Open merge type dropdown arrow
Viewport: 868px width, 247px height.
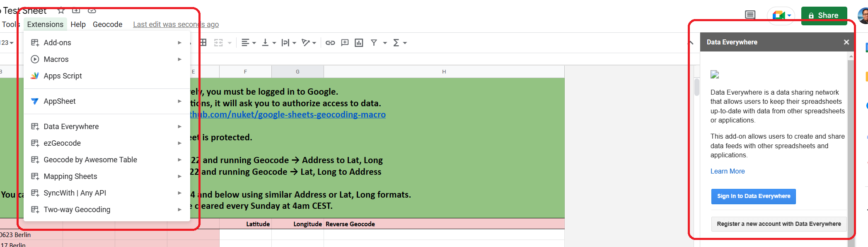coord(230,43)
